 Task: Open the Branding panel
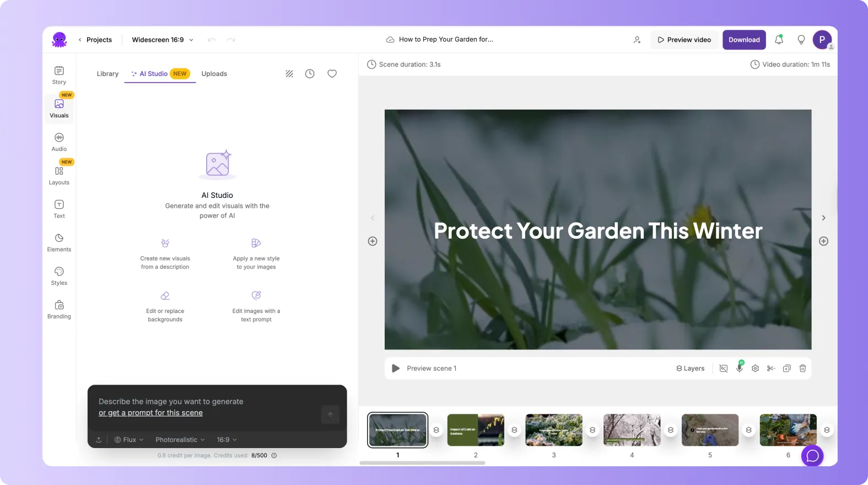[59, 309]
